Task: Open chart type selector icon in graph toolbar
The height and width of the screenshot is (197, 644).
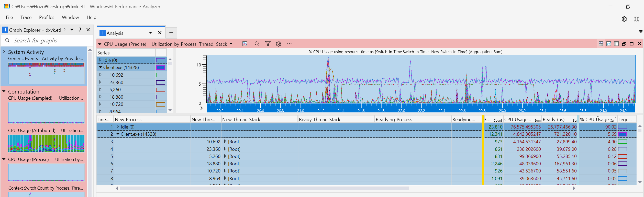Action: coord(245,44)
